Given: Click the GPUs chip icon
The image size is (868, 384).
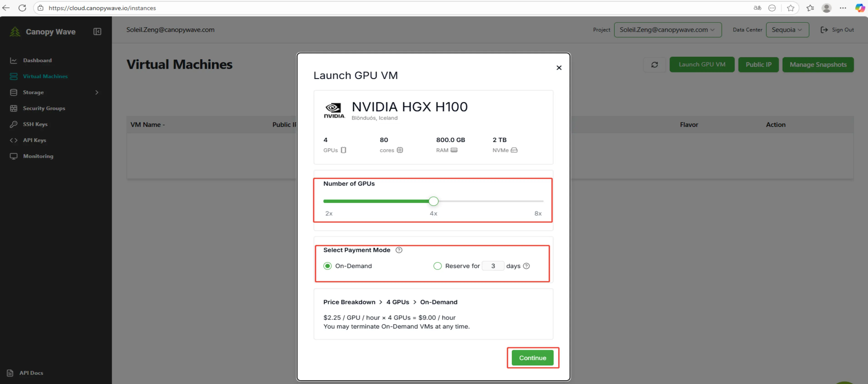Looking at the screenshot, I should (x=343, y=150).
